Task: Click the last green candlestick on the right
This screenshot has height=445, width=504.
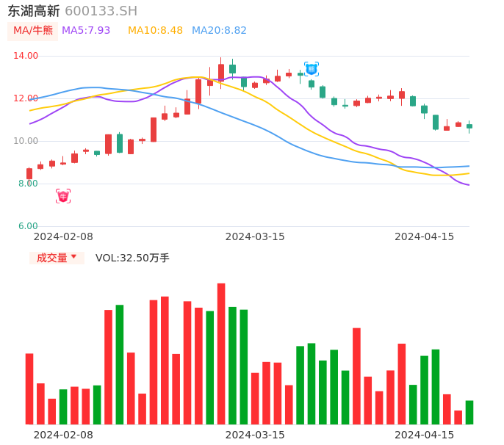Action: tap(469, 126)
